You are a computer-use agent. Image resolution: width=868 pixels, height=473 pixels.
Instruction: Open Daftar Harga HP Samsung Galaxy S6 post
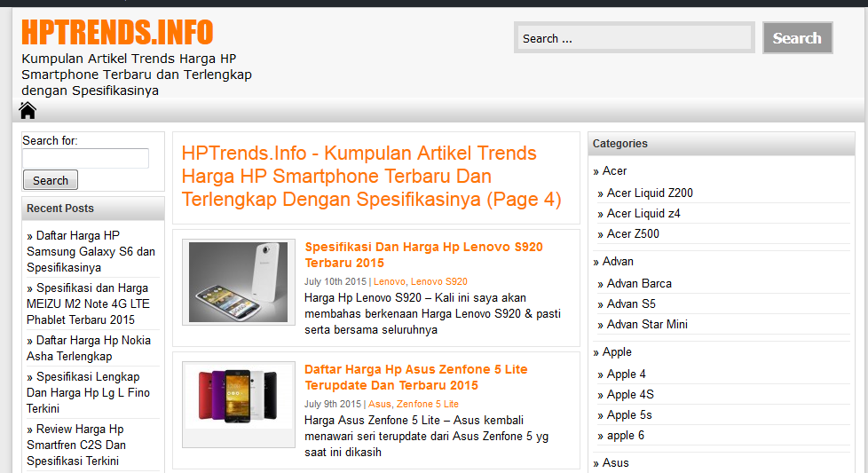91,252
